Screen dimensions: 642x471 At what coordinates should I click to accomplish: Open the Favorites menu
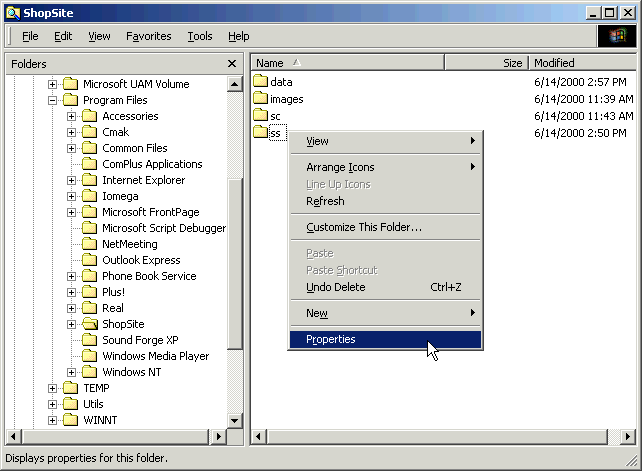pos(148,36)
